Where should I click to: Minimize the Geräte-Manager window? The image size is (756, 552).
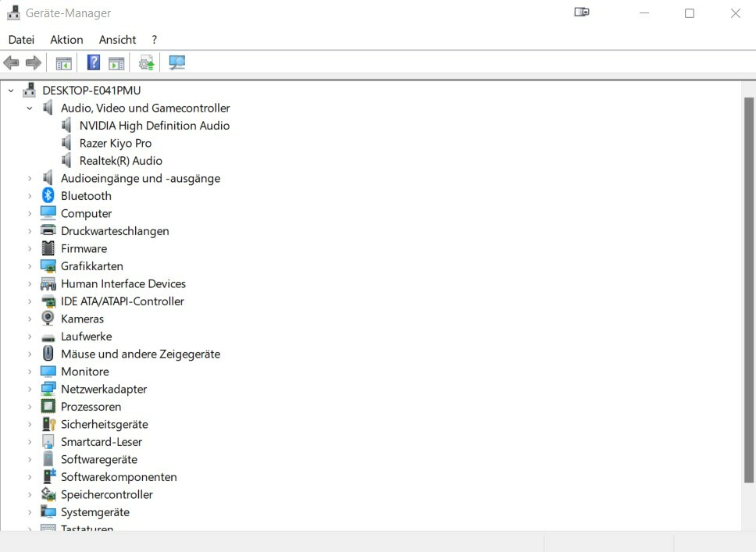click(644, 13)
